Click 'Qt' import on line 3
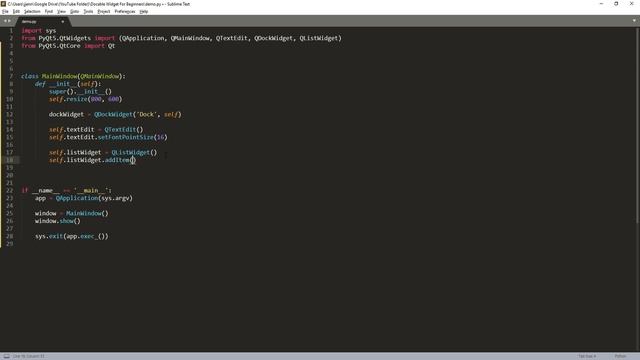 coord(111,46)
